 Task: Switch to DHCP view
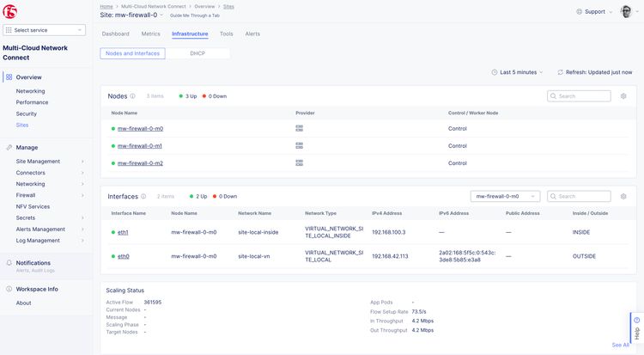click(197, 53)
